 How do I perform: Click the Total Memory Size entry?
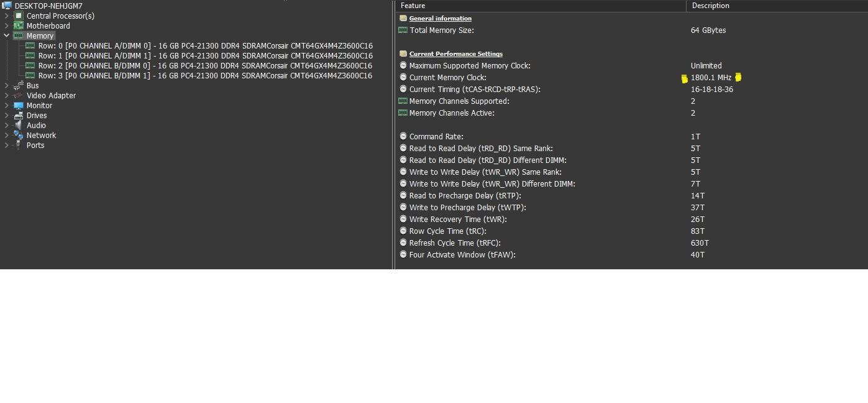[441, 30]
